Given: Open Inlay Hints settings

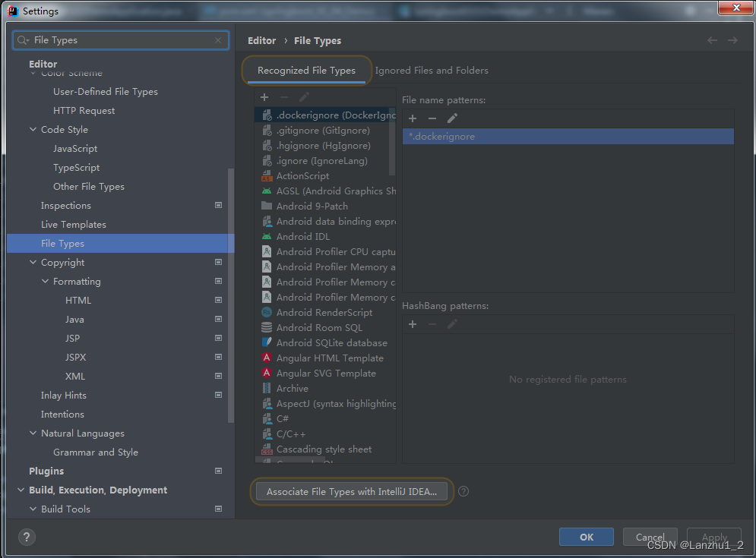Looking at the screenshot, I should point(64,396).
